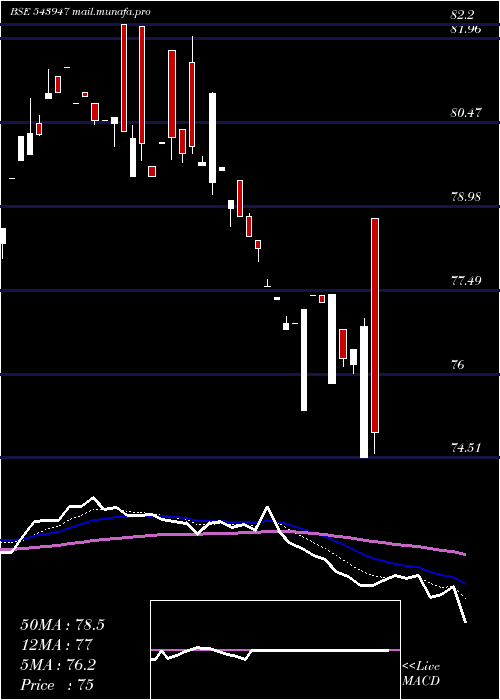Screen dimensions: 500x700
Task: Click the 82.2 price label
Action: tap(462, 15)
